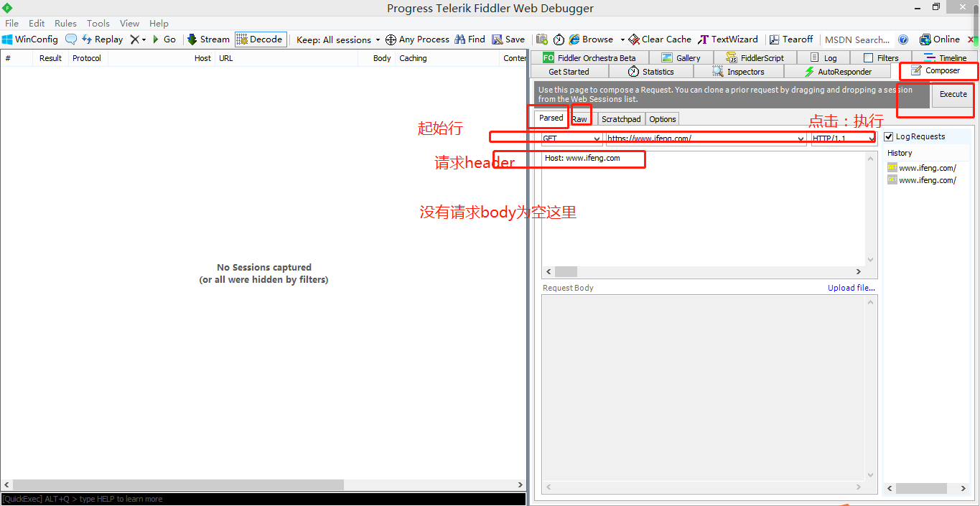980x506 pixels.
Task: Click the Remove sessions X icon
Action: coord(134,39)
